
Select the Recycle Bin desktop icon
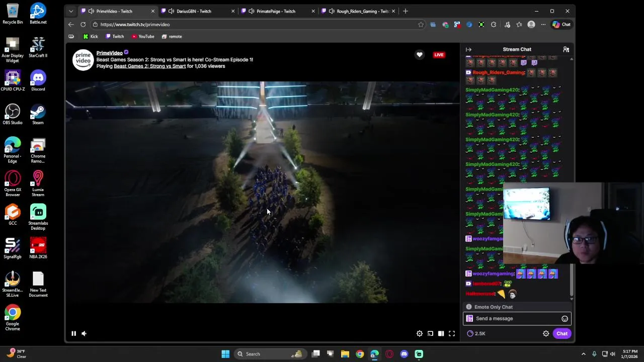[13, 14]
